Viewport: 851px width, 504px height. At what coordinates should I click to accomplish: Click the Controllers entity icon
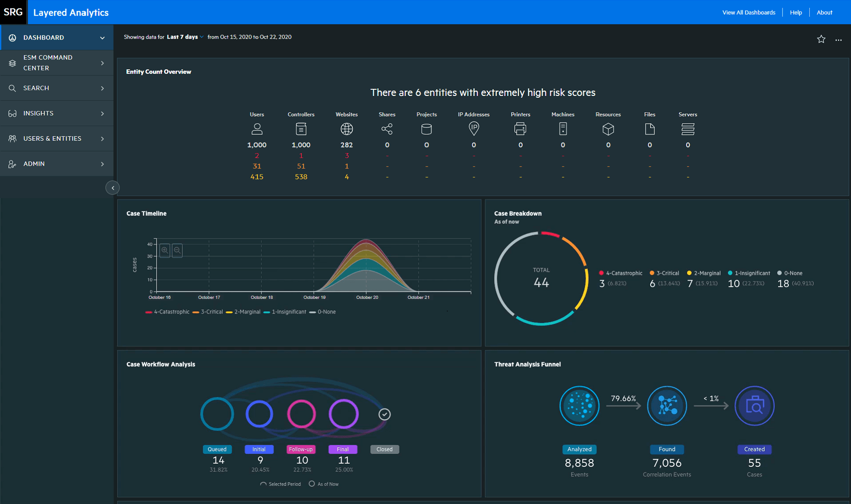pyautogui.click(x=301, y=129)
